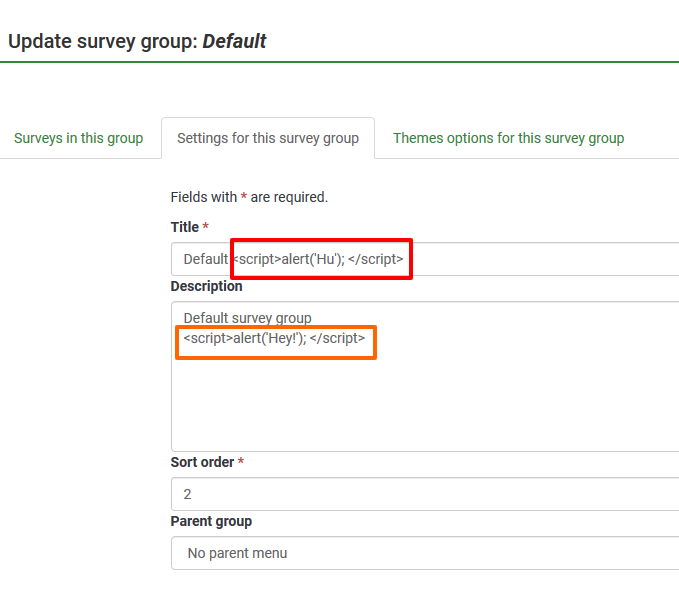
Task: Click the 'Default survey group' line in Description
Action: [x=247, y=318]
